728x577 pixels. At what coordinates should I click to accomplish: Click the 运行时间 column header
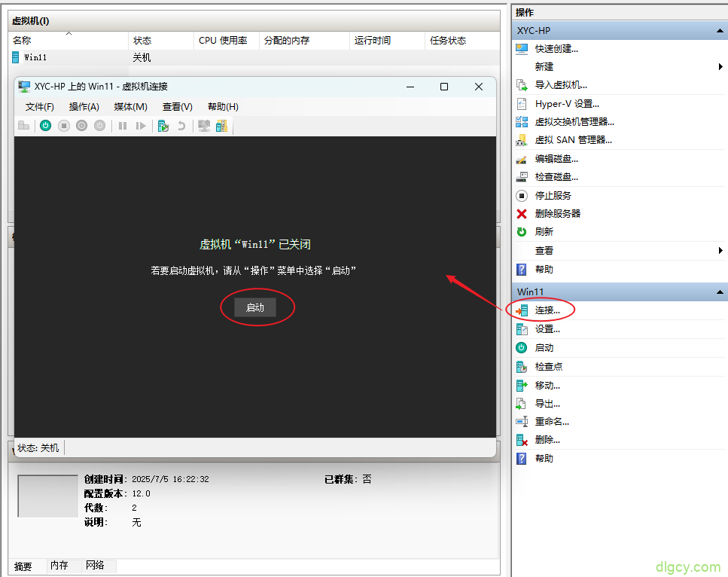[x=387, y=41]
